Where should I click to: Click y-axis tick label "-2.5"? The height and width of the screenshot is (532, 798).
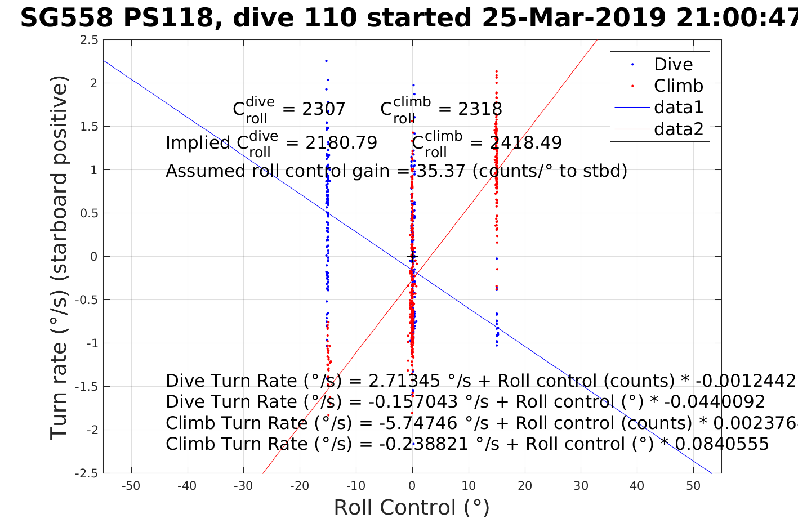[x=87, y=473]
